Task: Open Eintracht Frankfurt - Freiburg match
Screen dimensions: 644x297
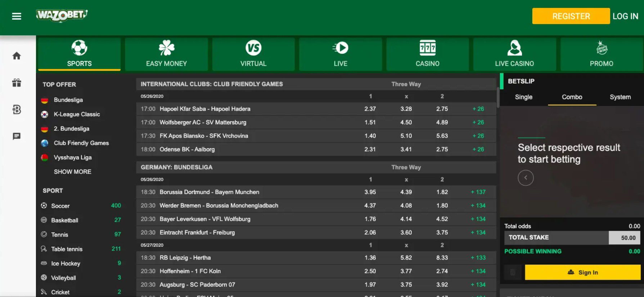Action: pyautogui.click(x=197, y=233)
